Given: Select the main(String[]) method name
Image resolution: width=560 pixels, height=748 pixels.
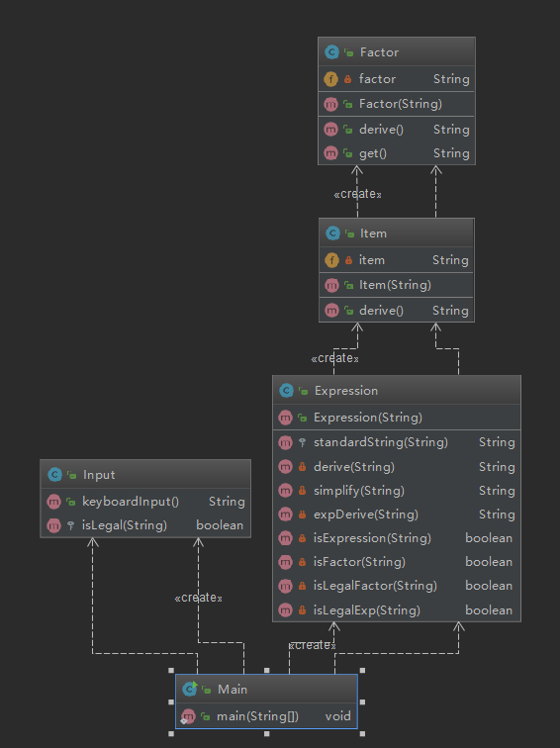Looking at the screenshot, I should (257, 716).
